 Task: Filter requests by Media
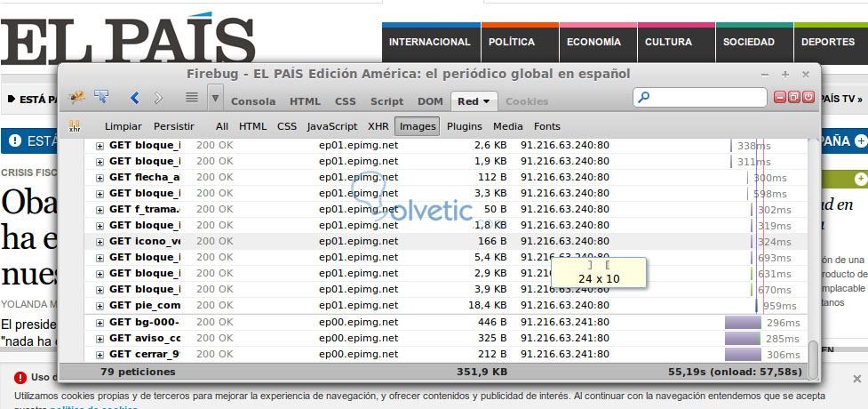508,126
